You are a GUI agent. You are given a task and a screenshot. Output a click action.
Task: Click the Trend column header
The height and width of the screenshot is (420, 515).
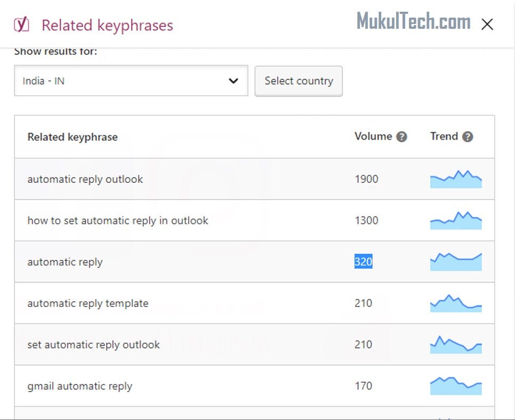[444, 136]
